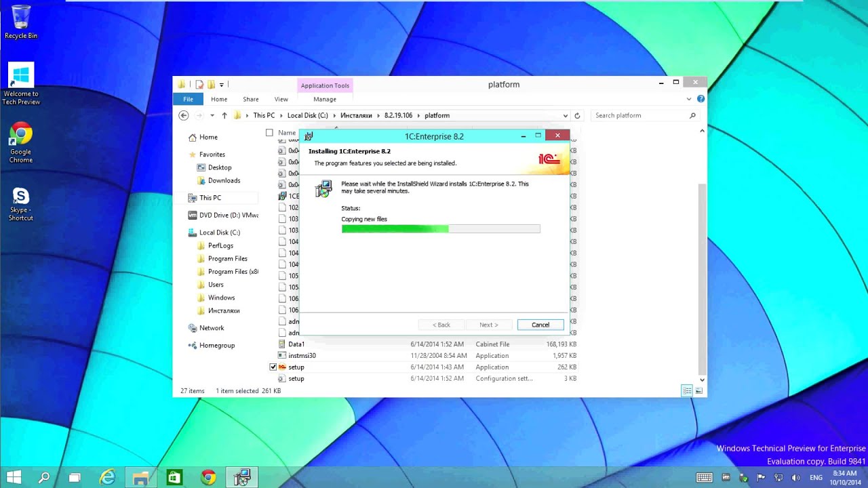Screen dimensions: 868x488
Task: Click the New Folder icon in quick access toolbar
Action: pyautogui.click(x=211, y=85)
